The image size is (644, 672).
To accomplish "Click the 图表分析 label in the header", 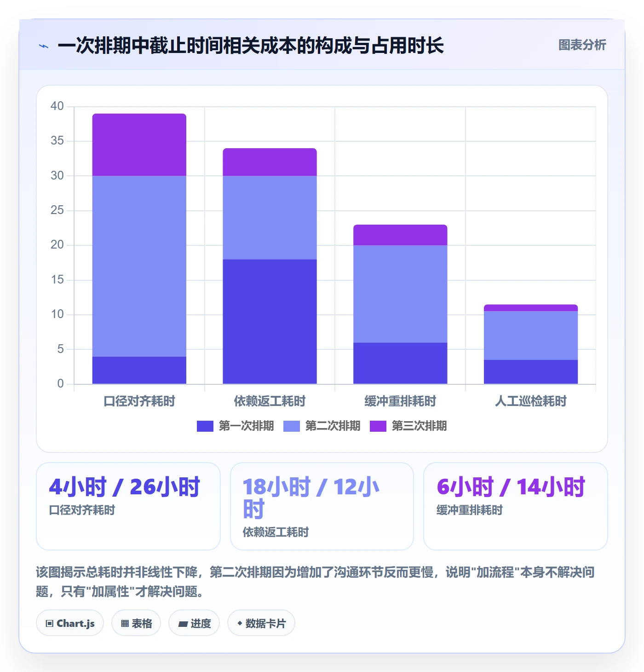I will coord(582,45).
